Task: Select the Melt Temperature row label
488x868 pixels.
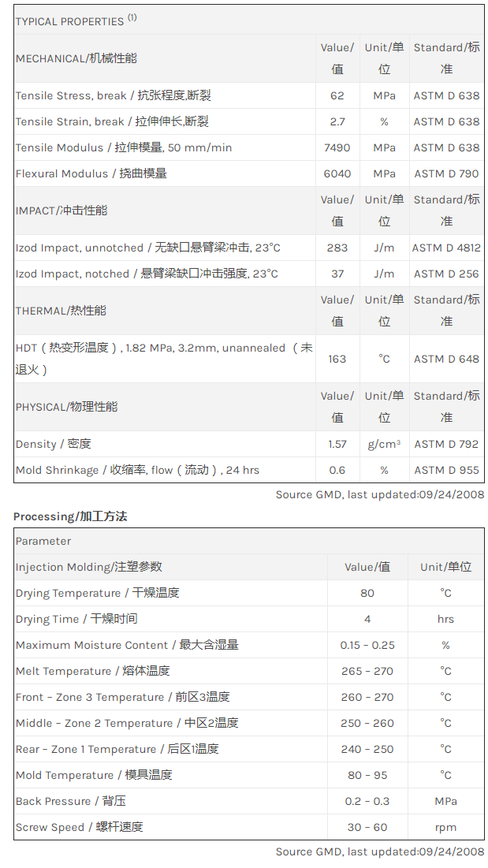Action: [92, 671]
